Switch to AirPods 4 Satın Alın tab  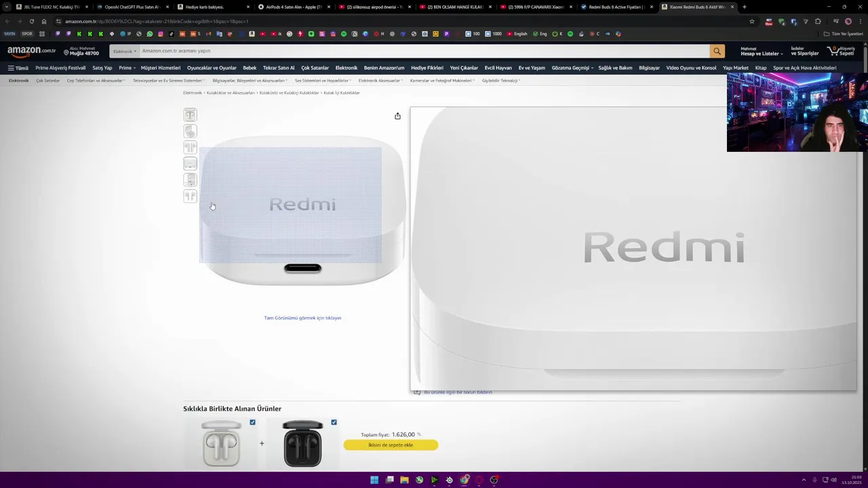(294, 7)
